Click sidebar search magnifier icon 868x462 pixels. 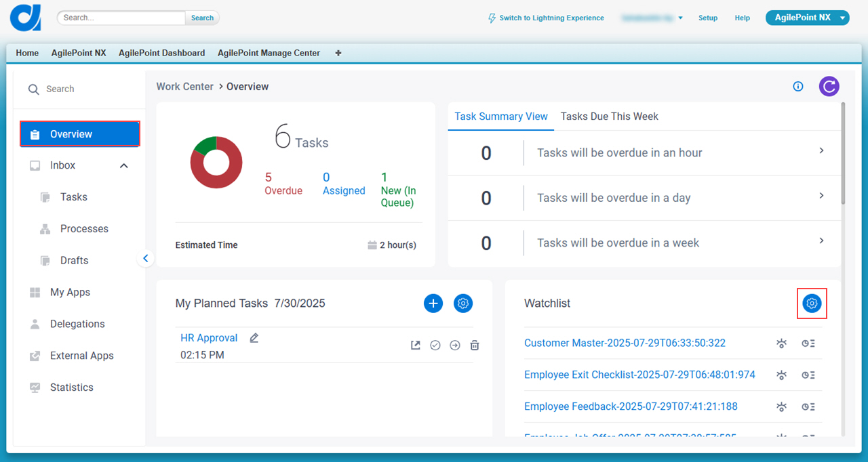33,89
